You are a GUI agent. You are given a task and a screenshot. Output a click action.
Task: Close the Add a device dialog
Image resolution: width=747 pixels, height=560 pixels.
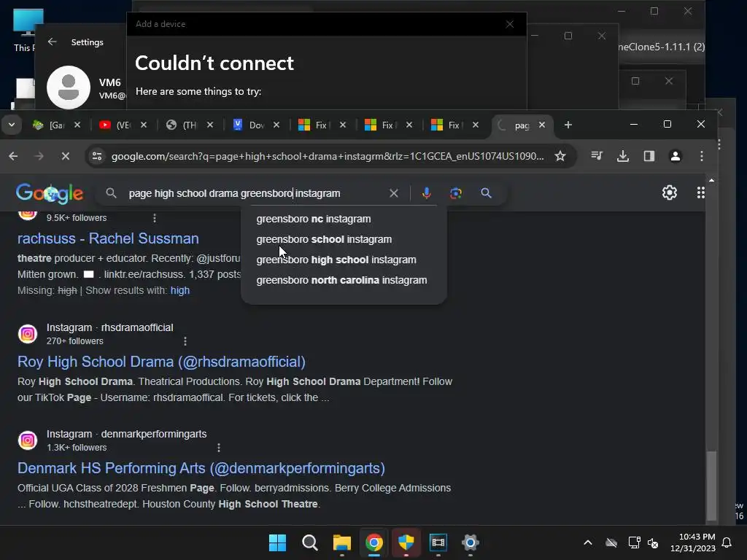coord(510,24)
